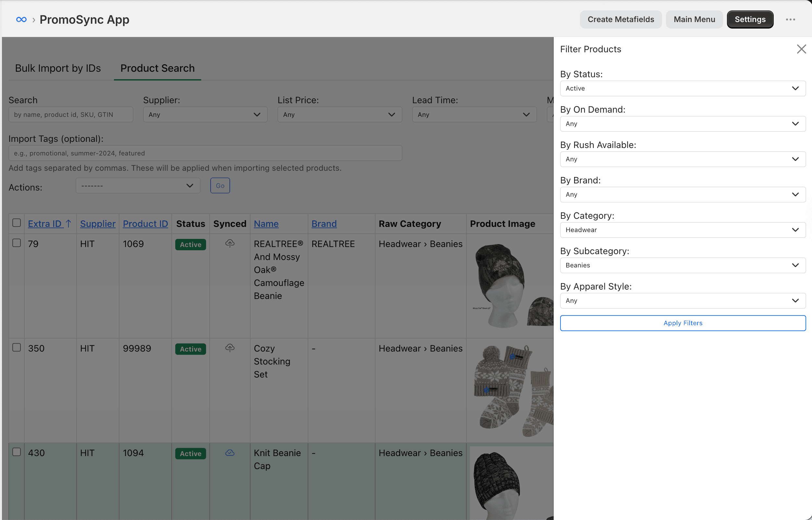Sort table by Extra ID column

(50, 224)
